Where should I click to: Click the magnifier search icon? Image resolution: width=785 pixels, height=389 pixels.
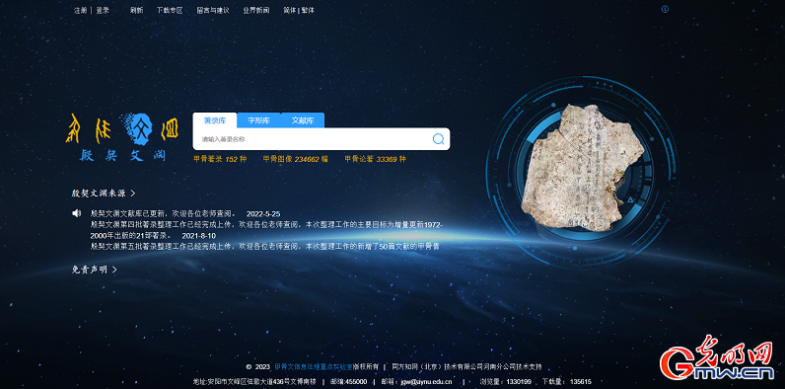click(438, 139)
